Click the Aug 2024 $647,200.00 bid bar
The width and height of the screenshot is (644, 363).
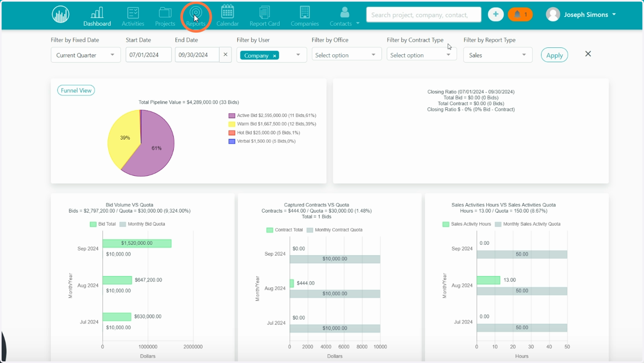117,280
